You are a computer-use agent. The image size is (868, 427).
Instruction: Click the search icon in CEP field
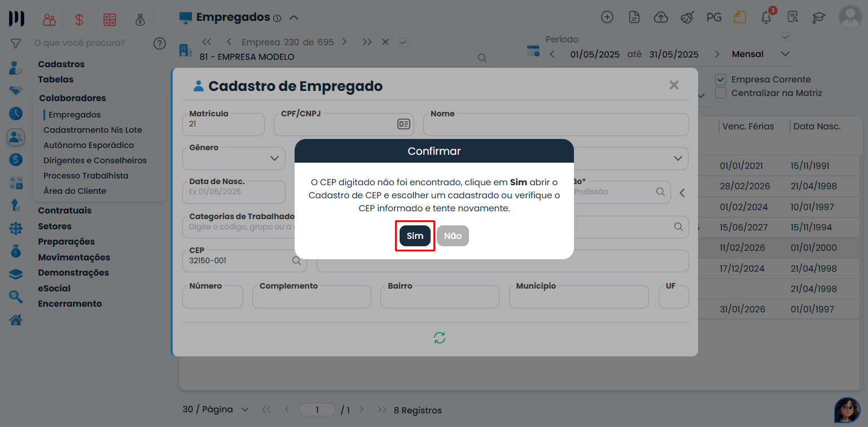[296, 260]
